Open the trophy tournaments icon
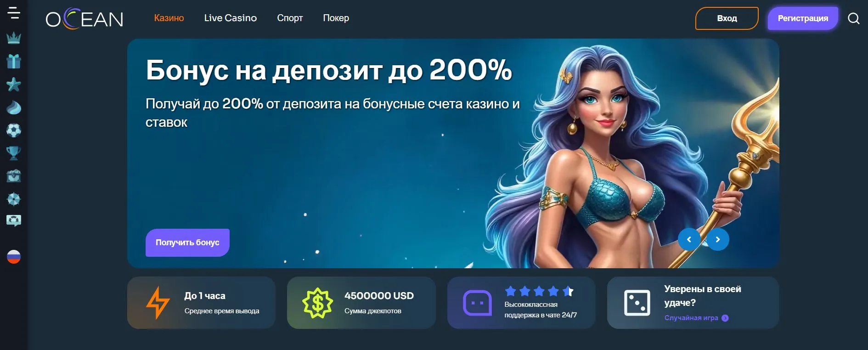Viewport: 868px width, 350px height. pos(14,153)
